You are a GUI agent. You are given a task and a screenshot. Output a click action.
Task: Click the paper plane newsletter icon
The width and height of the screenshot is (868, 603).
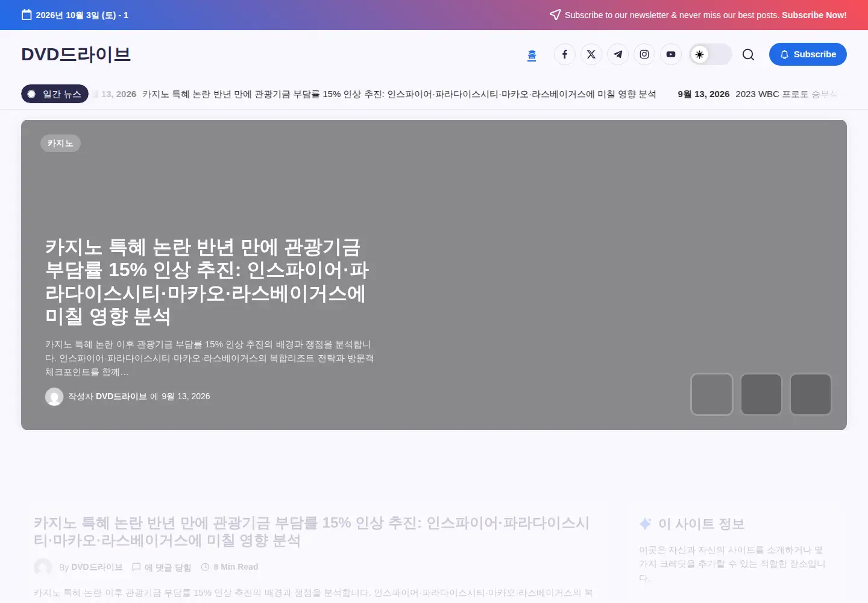click(555, 14)
